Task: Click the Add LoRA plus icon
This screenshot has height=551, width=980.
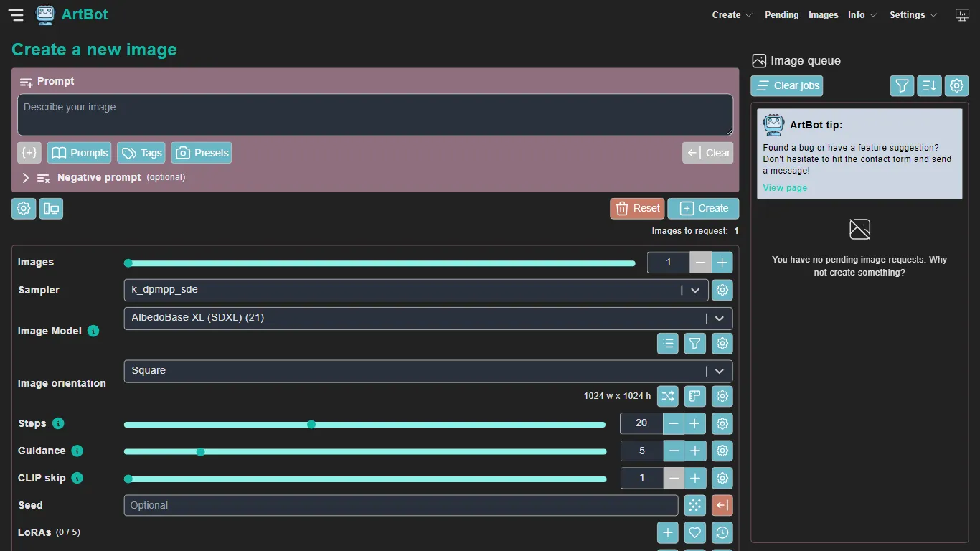Action: point(667,532)
